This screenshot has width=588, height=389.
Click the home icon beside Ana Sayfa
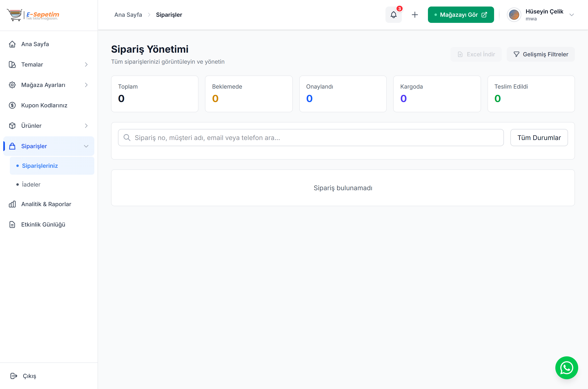click(12, 44)
